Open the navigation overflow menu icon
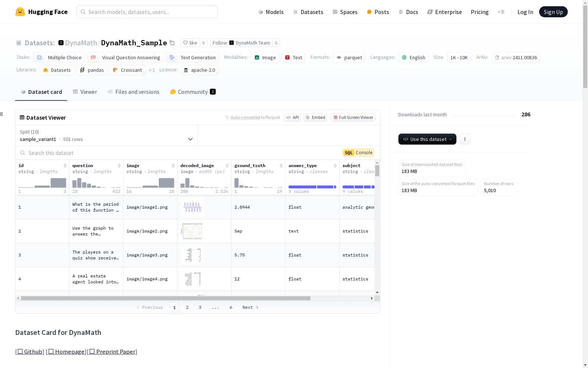The image size is (588, 368). tap(501, 12)
